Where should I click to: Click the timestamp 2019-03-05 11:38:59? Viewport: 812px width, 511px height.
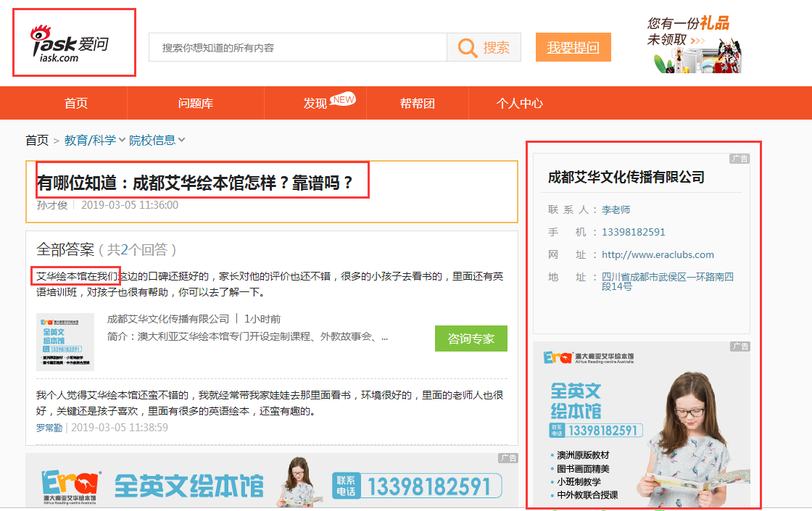[120, 428]
